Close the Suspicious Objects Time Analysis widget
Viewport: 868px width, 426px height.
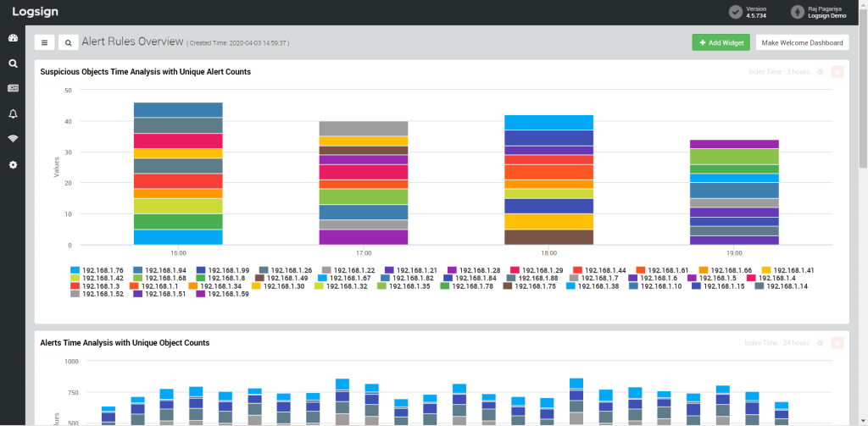(837, 72)
